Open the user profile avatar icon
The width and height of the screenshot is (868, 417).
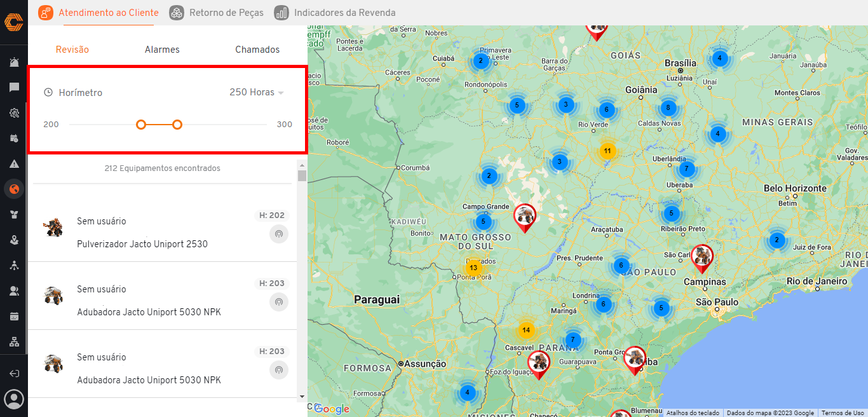tap(14, 399)
